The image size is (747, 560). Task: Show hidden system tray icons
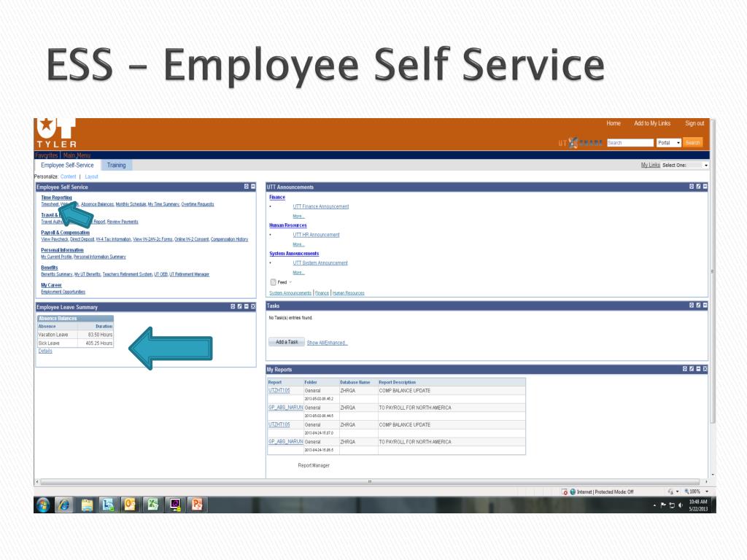654,506
